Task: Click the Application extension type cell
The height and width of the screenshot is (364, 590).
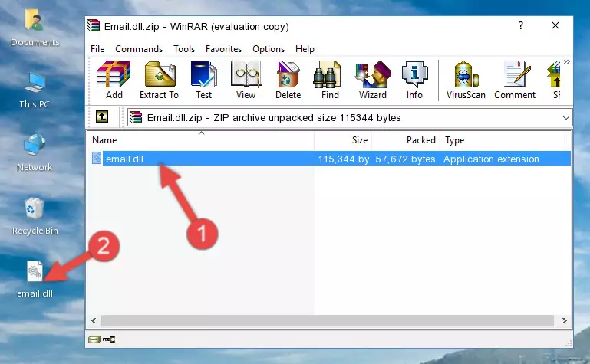Action: [491, 159]
